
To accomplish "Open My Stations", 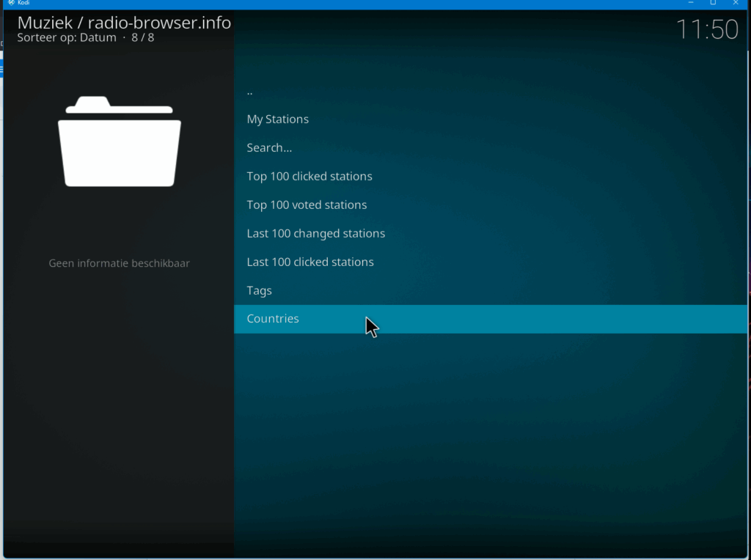I will [x=277, y=119].
